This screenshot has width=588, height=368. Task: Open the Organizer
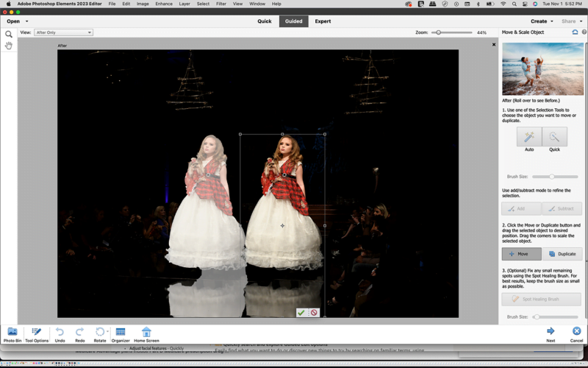[x=121, y=335]
